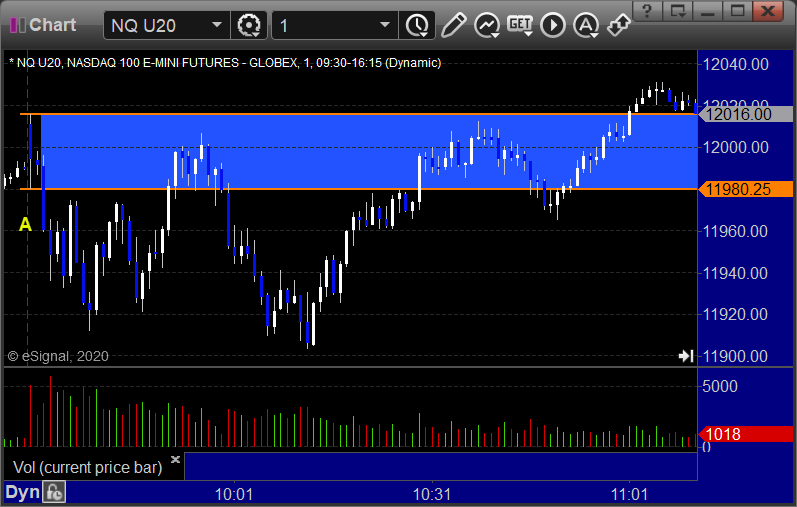The height and width of the screenshot is (507, 797).
Task: Click the 10:01 time axis label
Action: pyautogui.click(x=234, y=494)
